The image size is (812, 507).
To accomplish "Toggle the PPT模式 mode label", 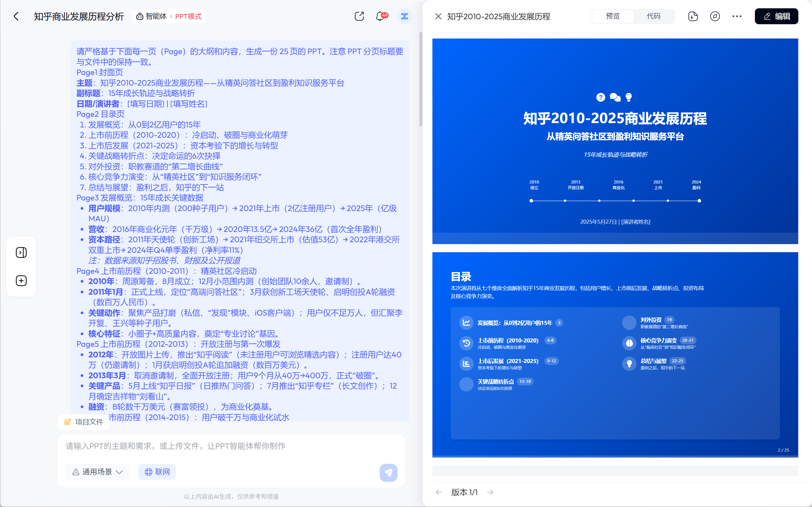I will point(188,17).
